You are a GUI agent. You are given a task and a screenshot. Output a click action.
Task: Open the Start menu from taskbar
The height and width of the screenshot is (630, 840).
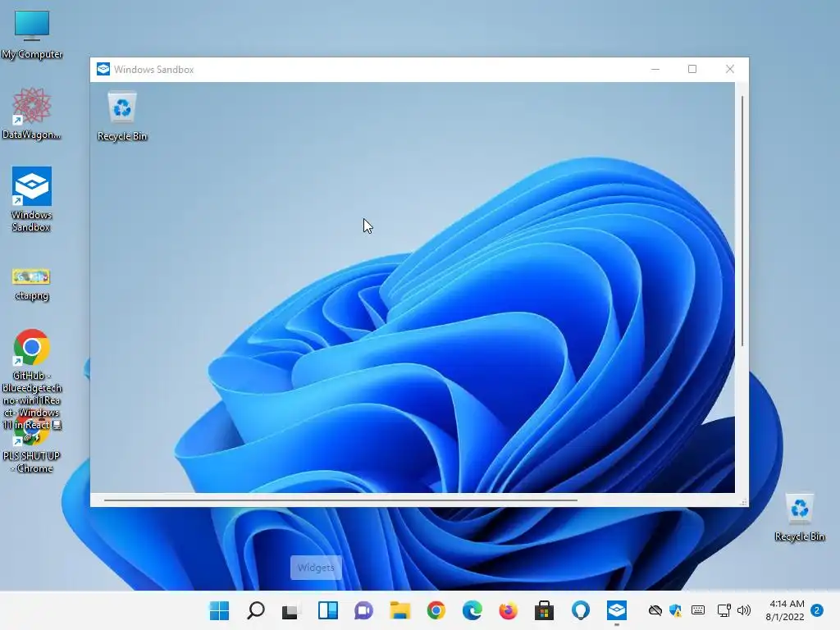219,610
